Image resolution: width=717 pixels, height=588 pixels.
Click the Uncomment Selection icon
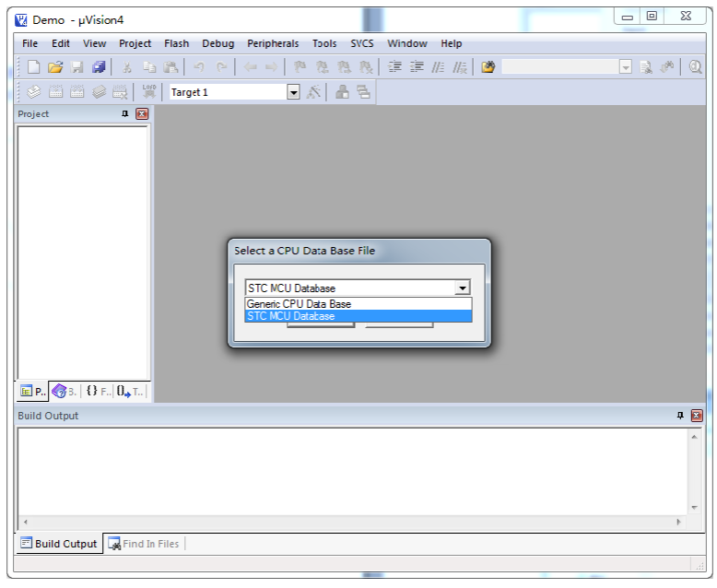click(460, 67)
